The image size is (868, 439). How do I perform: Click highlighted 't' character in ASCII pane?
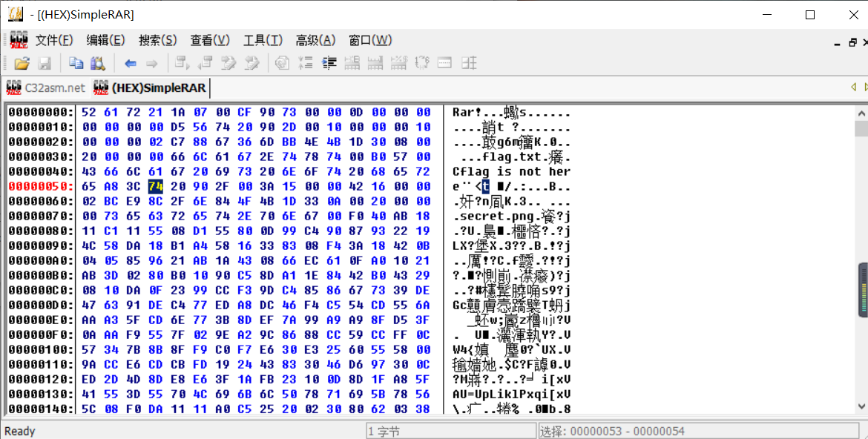(x=485, y=187)
